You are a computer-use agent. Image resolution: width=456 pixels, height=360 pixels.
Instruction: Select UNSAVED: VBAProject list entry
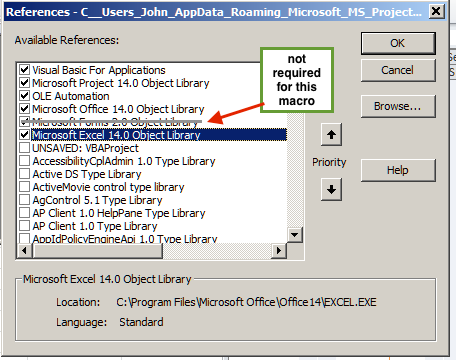point(85,148)
